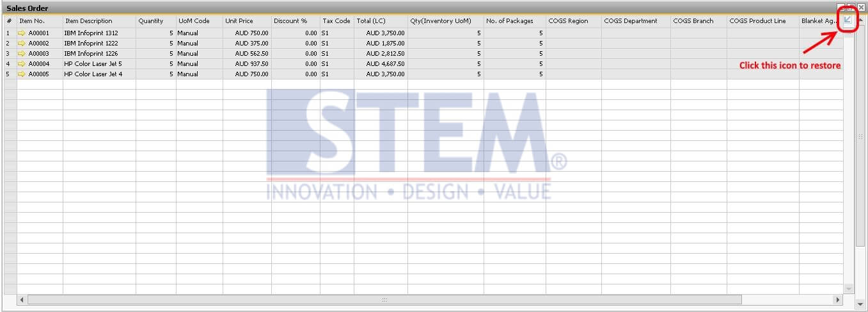
Task: Click discount 0.00 in A00005 row
Action: click(x=296, y=74)
